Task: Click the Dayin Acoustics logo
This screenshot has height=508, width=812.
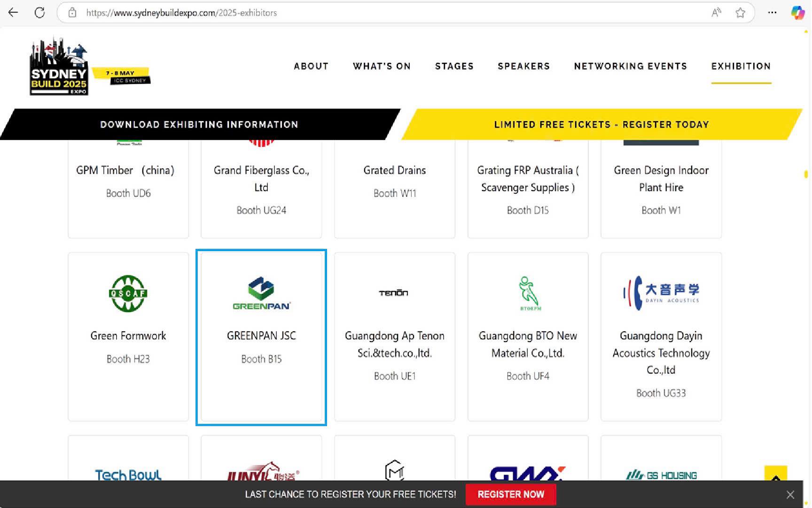Action: [661, 293]
